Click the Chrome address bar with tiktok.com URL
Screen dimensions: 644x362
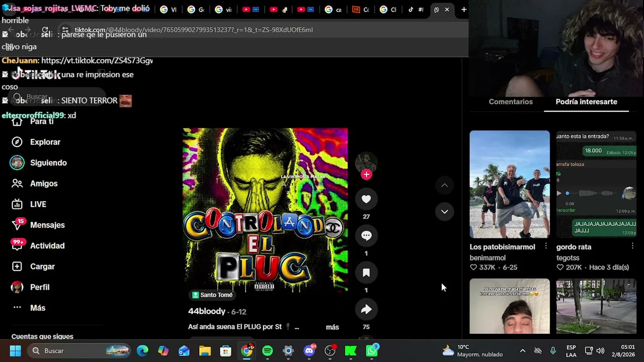[262, 30]
